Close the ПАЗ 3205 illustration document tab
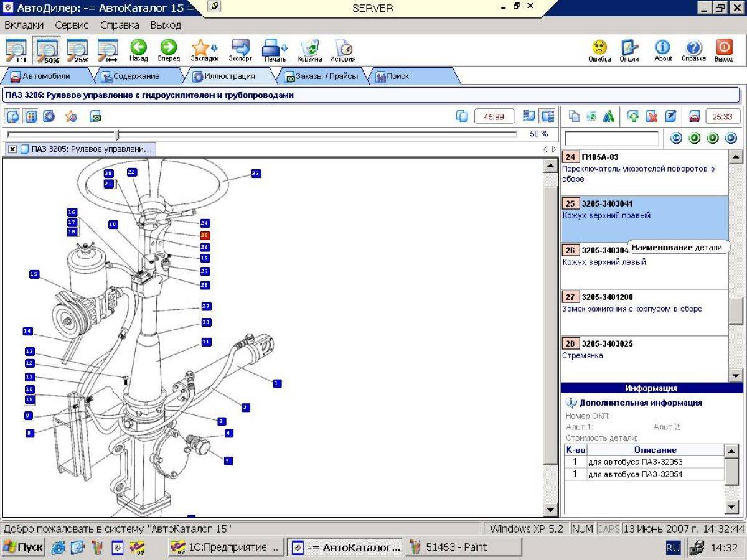 [x=12, y=149]
